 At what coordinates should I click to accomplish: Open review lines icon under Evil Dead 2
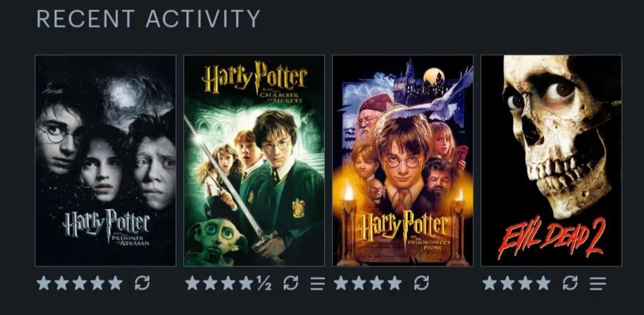(x=597, y=283)
